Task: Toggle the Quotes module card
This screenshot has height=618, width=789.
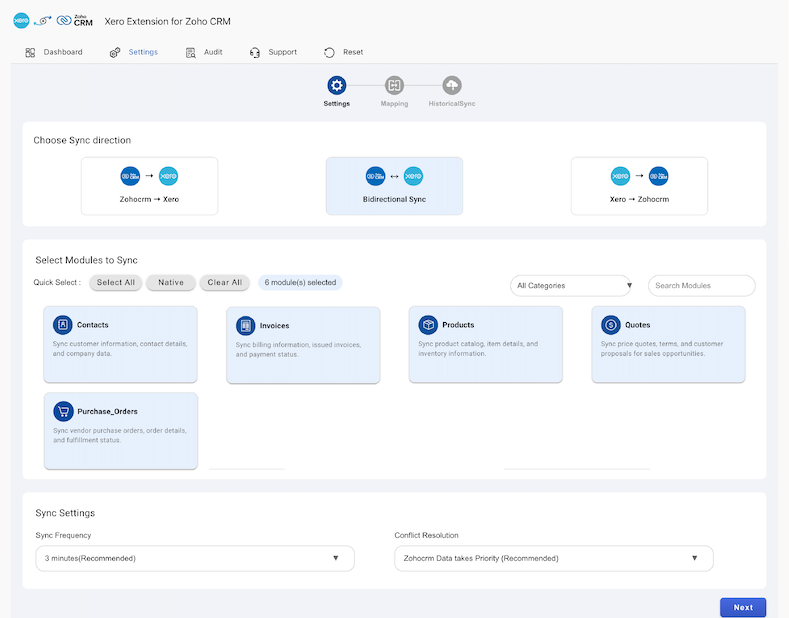Action: 668,344
